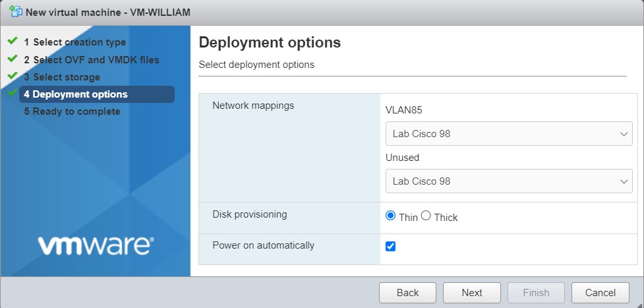The height and width of the screenshot is (308, 644).
Task: Cancel the new virtual machine wizard
Action: (600, 293)
